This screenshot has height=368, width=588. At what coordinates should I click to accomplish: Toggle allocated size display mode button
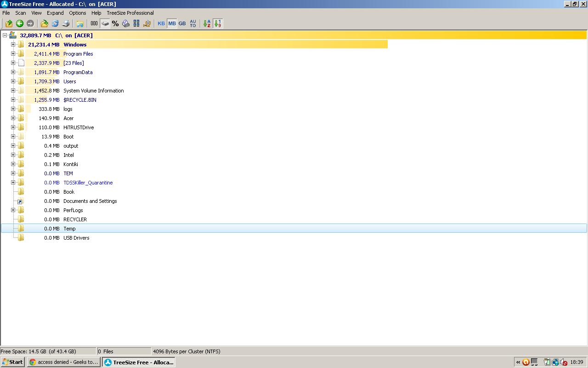[x=105, y=23]
